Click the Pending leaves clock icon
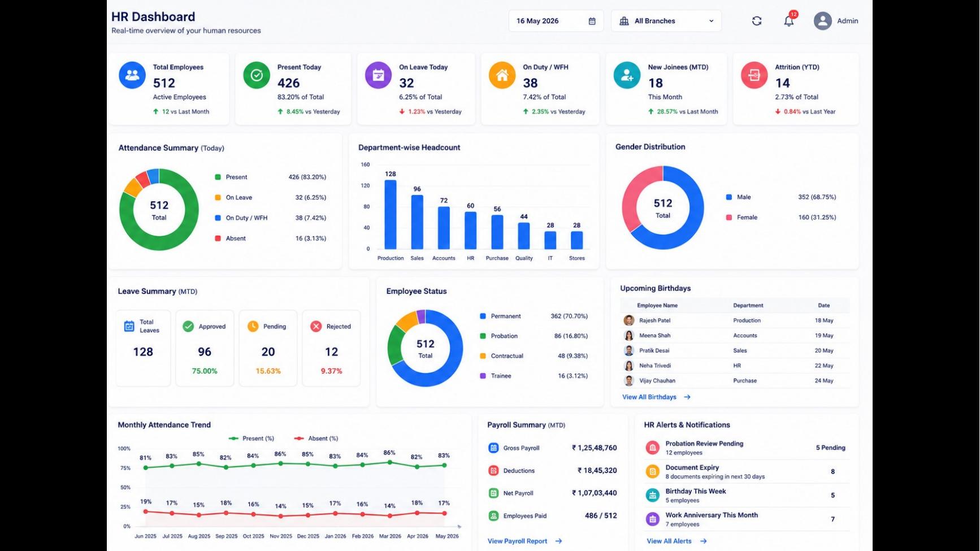Screen dimensions: 980x551 pos(253,326)
